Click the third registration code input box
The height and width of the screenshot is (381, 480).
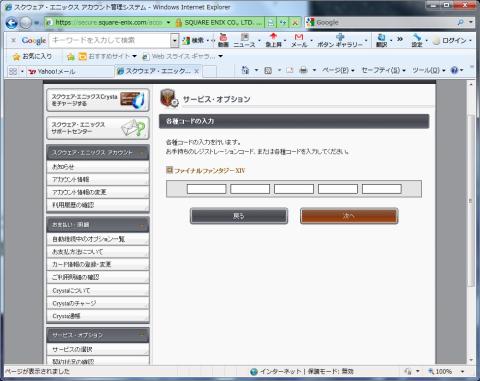[x=294, y=189]
